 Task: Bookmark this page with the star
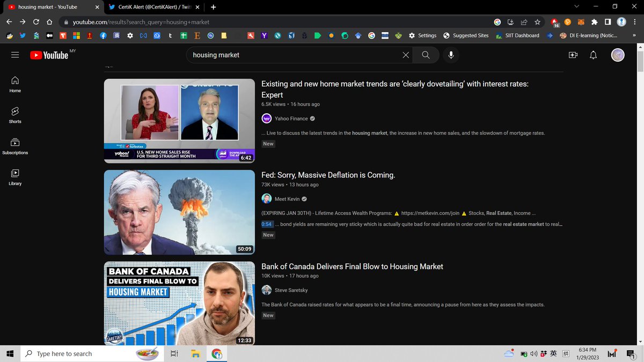537,22
